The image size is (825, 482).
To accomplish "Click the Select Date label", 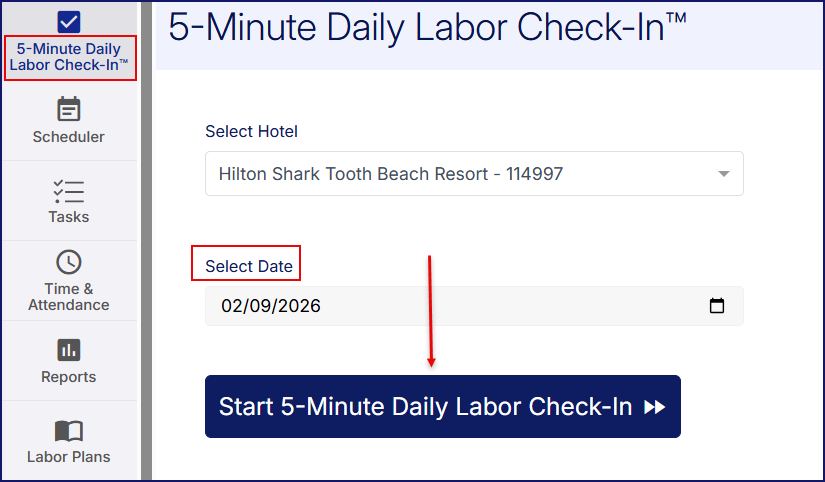I will (x=248, y=266).
